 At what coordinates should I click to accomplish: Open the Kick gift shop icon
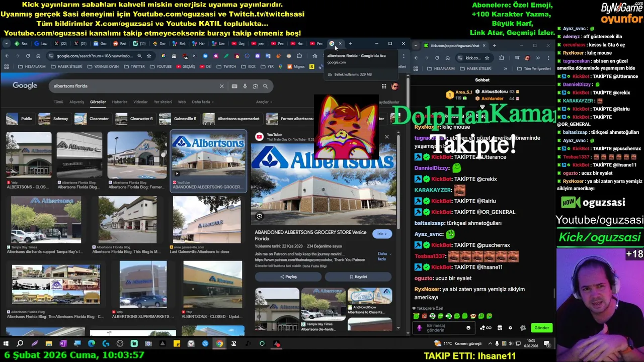(x=500, y=328)
